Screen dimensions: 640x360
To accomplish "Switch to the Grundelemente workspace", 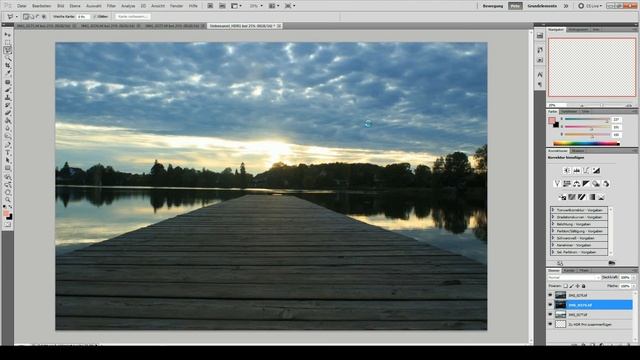I will click(542, 6).
